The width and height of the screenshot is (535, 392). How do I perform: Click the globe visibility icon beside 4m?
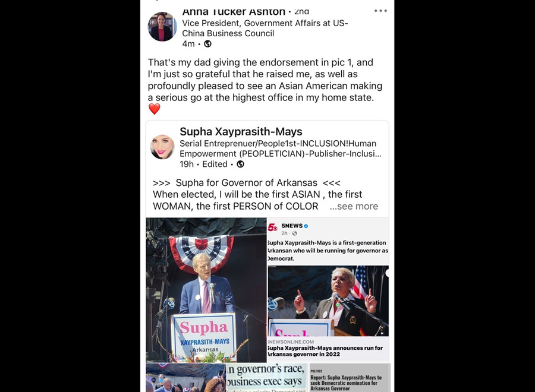point(207,43)
